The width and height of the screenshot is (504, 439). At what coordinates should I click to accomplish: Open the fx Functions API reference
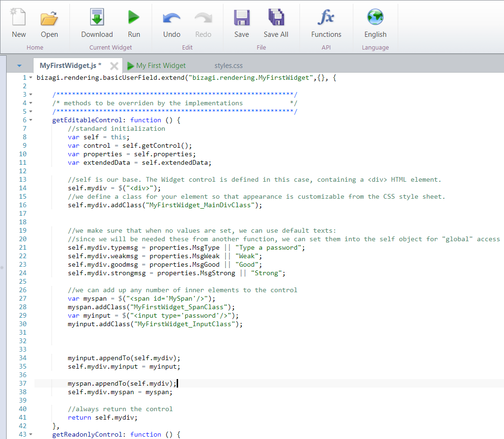tap(326, 17)
